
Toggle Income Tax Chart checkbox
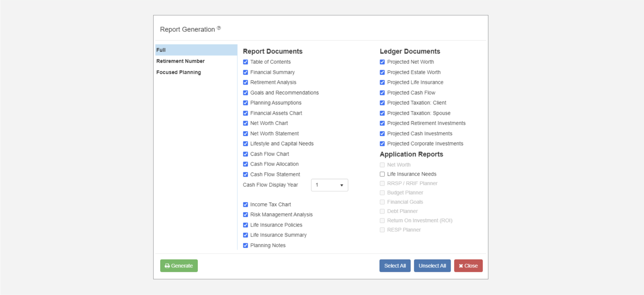(246, 205)
